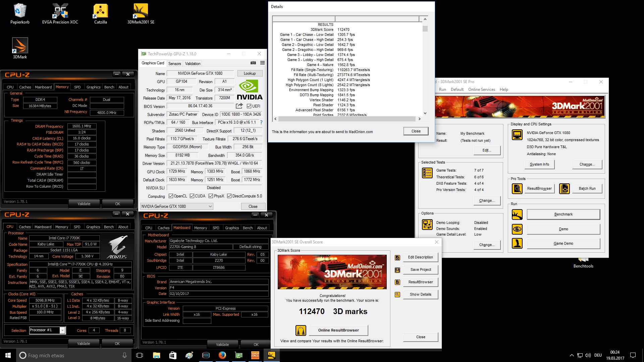644x362 pixels.
Task: Click the Cortana search box
Action: pyautogui.click(x=73, y=355)
